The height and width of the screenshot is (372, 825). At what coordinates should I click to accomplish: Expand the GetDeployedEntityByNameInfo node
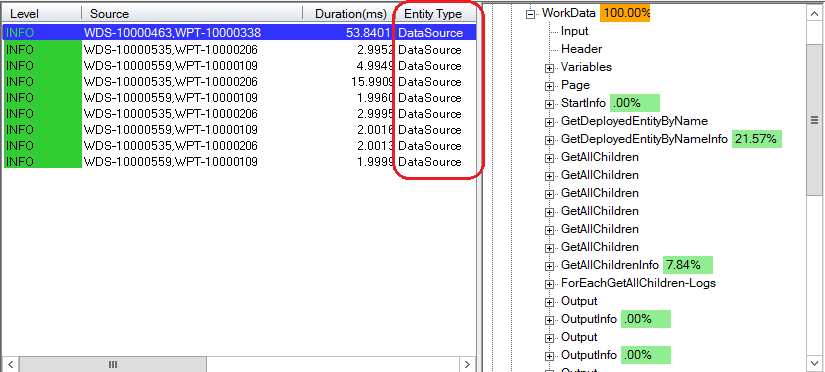pyautogui.click(x=549, y=140)
